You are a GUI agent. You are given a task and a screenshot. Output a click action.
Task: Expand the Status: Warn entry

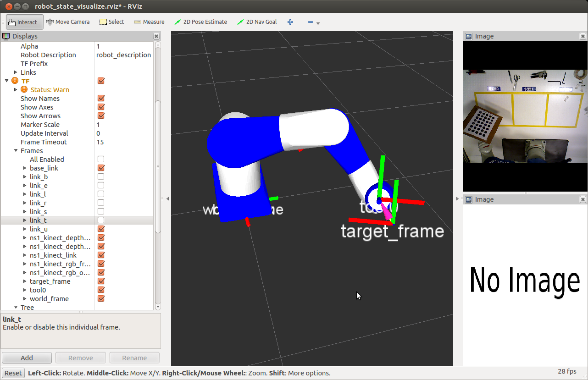pos(16,90)
